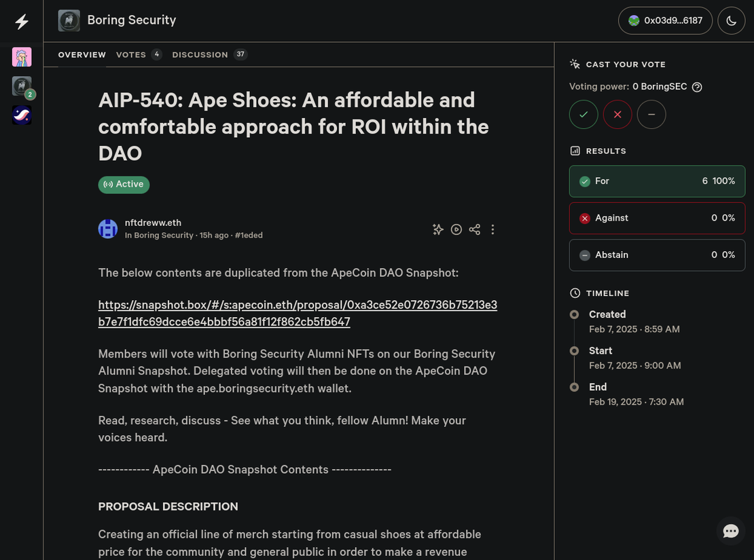Switch to the Overview tab
Viewport: 754px width, 560px height.
(x=82, y=55)
